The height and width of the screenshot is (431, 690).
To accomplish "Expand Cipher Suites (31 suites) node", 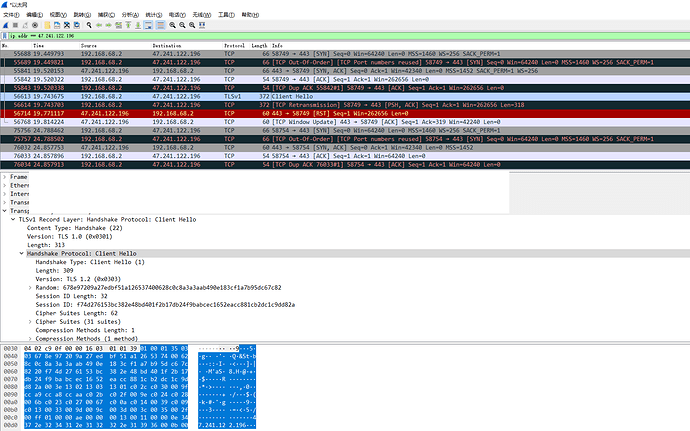I will click(x=30, y=321).
